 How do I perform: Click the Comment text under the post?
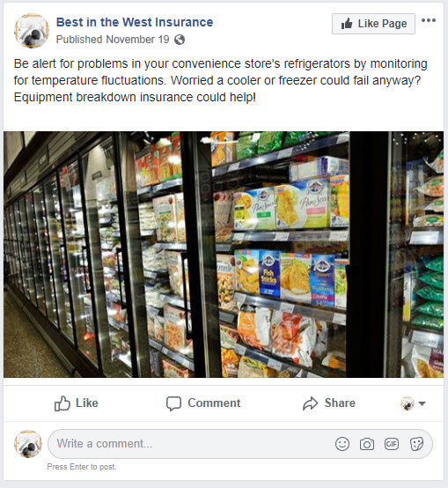[x=214, y=403]
